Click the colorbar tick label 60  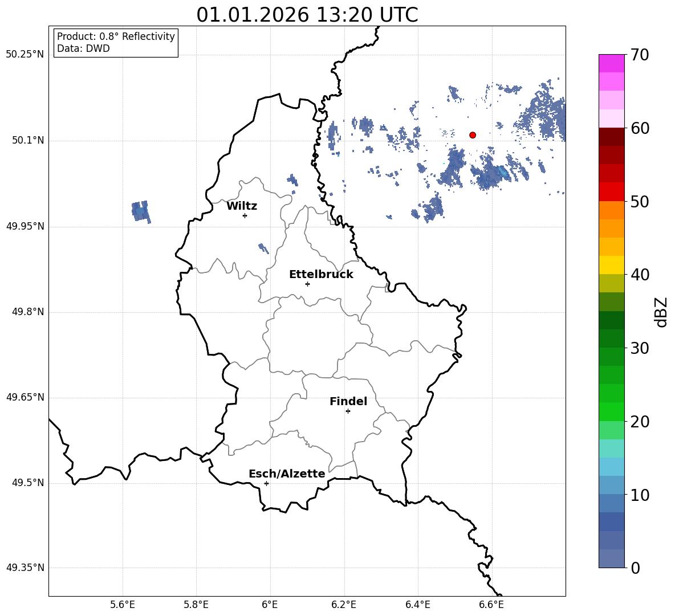coord(640,128)
